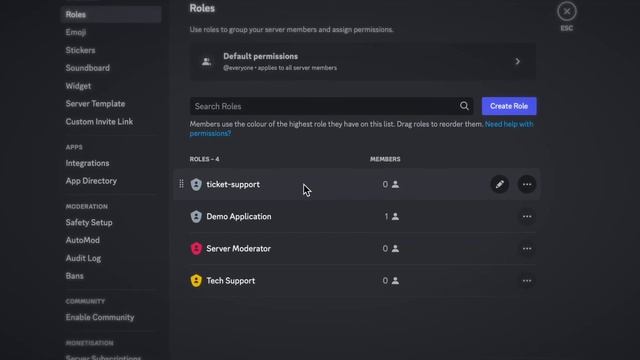The image size is (640, 360).
Task: Open Enable Community in the sidebar
Action: pyautogui.click(x=100, y=318)
